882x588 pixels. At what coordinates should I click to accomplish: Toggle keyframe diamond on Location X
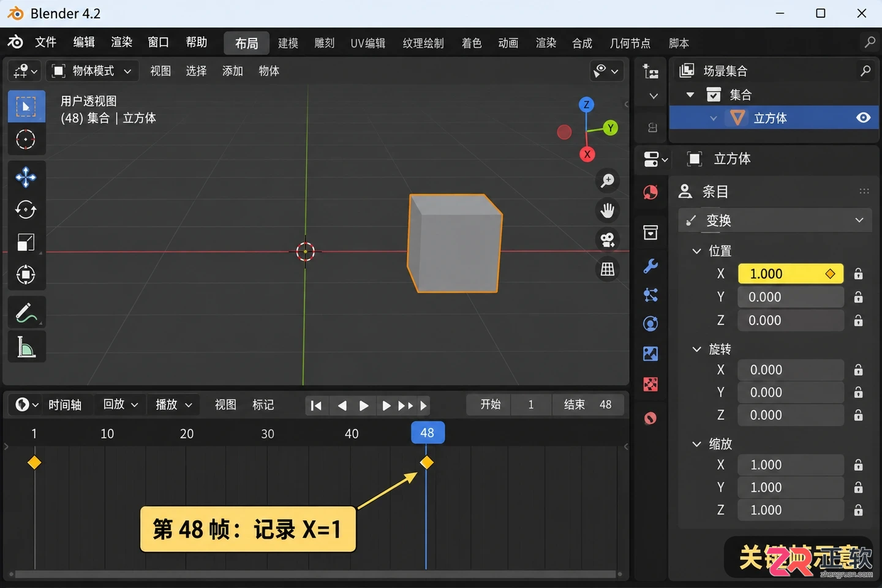tap(831, 274)
